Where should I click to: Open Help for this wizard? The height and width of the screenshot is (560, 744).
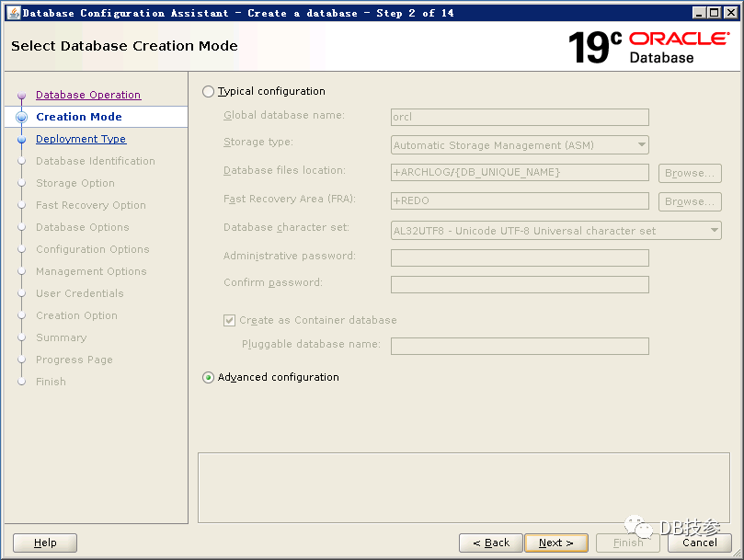[x=45, y=543]
